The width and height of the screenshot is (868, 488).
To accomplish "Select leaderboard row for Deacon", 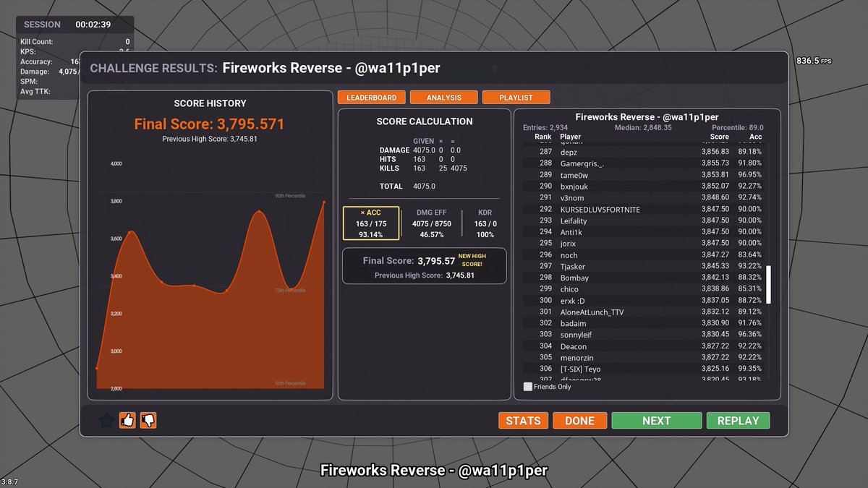I will click(644, 346).
